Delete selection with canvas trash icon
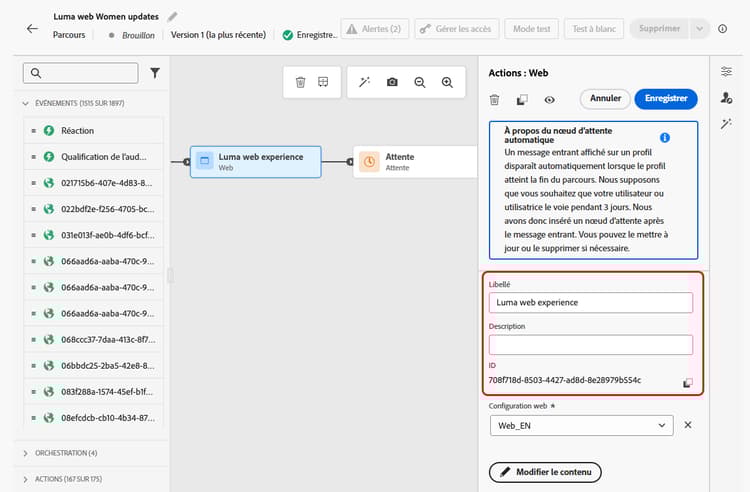The image size is (750, 492). (300, 82)
